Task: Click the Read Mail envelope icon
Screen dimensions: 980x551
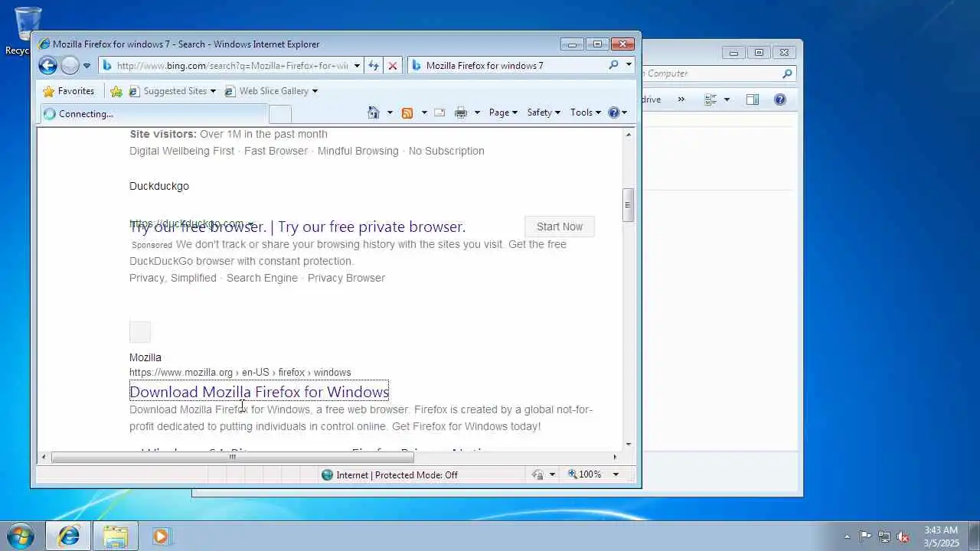Action: pyautogui.click(x=439, y=112)
